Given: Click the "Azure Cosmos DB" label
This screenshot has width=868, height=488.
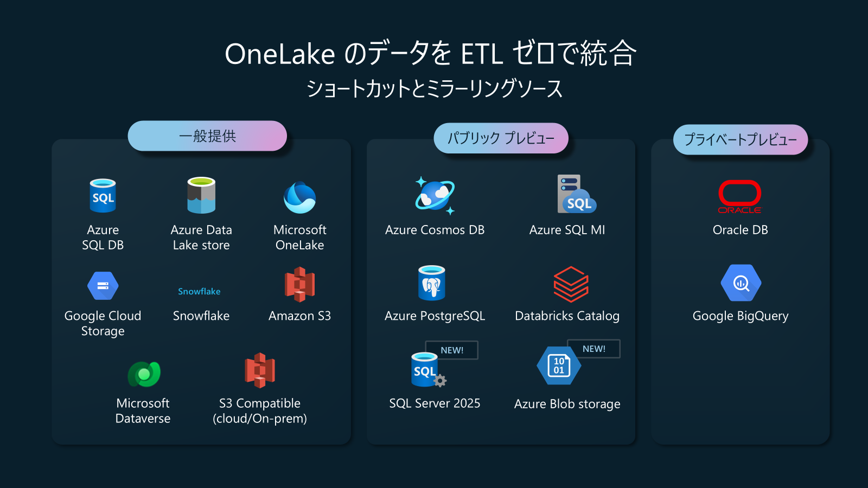Looking at the screenshot, I should pyautogui.click(x=435, y=230).
